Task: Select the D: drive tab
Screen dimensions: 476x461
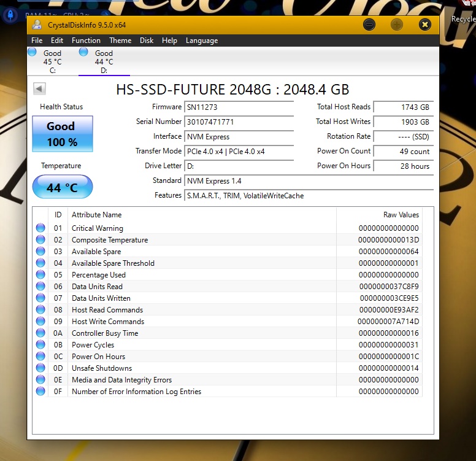Action: click(104, 61)
